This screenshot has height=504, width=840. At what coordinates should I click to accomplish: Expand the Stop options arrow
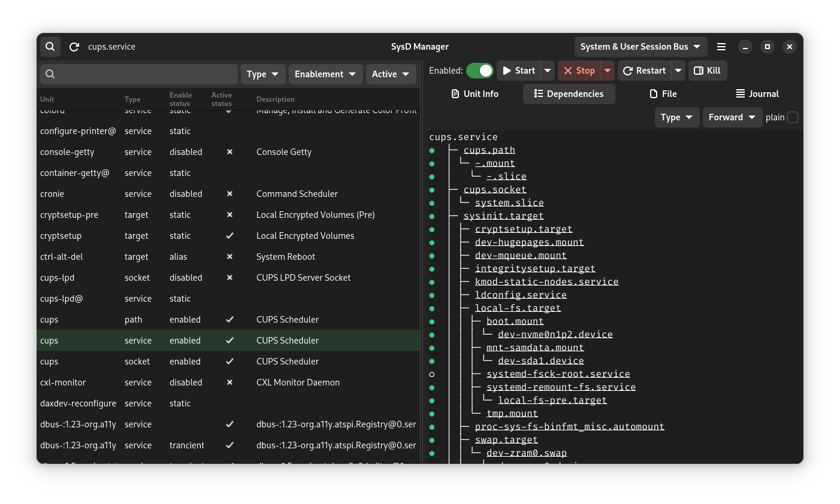(608, 71)
